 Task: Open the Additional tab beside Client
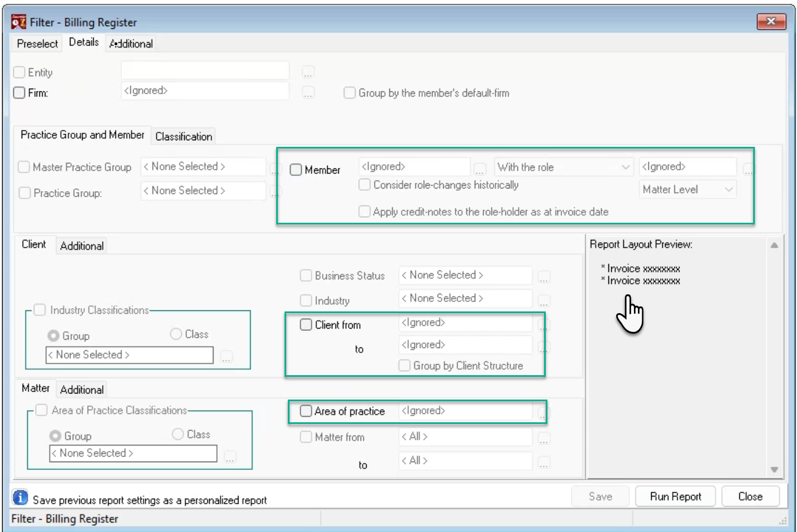coord(82,245)
